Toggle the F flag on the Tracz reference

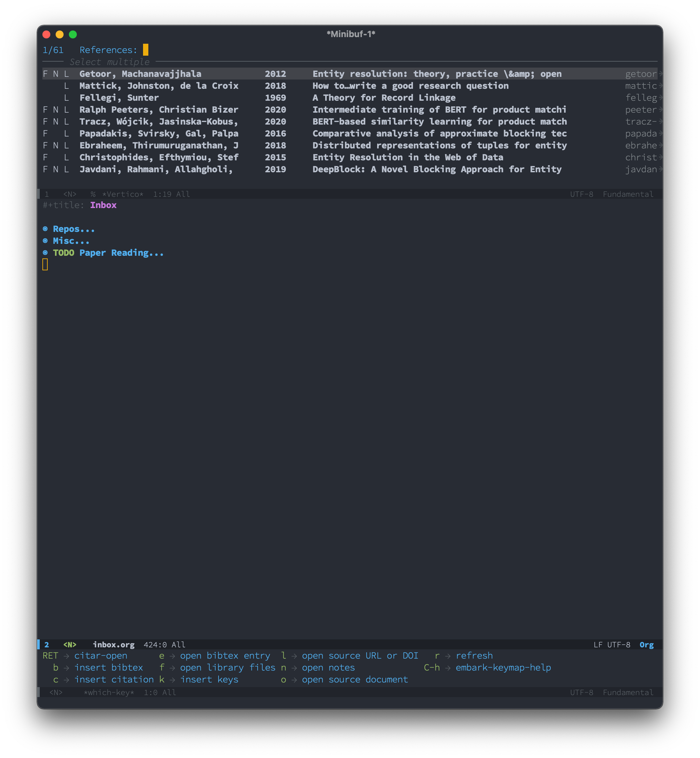[45, 121]
